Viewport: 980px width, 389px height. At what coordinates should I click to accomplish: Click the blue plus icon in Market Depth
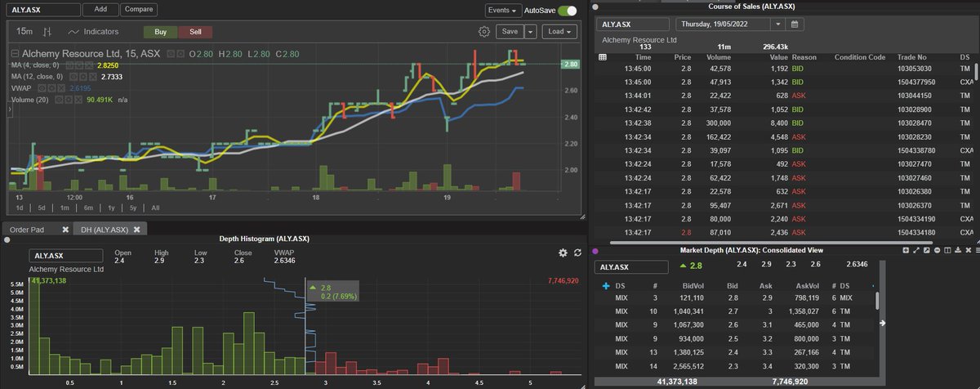(605, 286)
